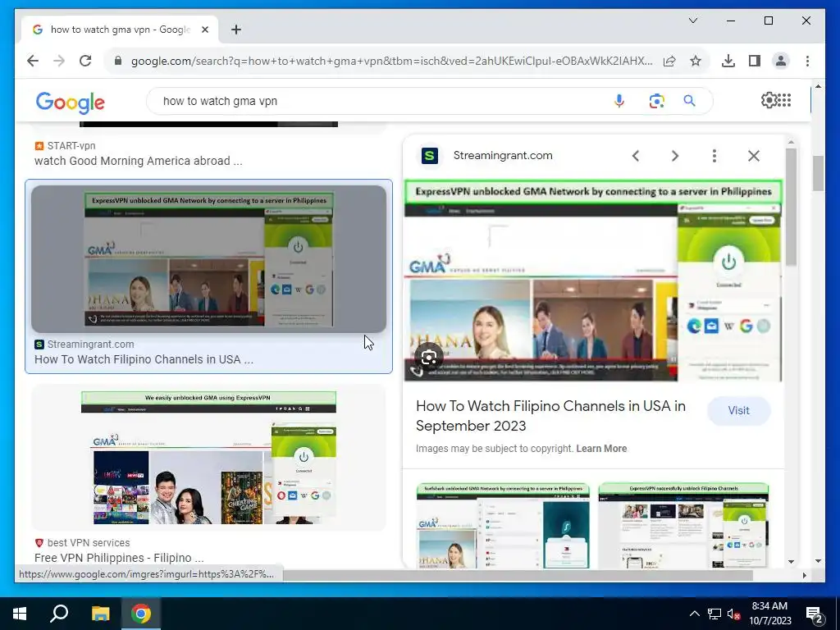Show hidden system tray icons

(x=694, y=614)
